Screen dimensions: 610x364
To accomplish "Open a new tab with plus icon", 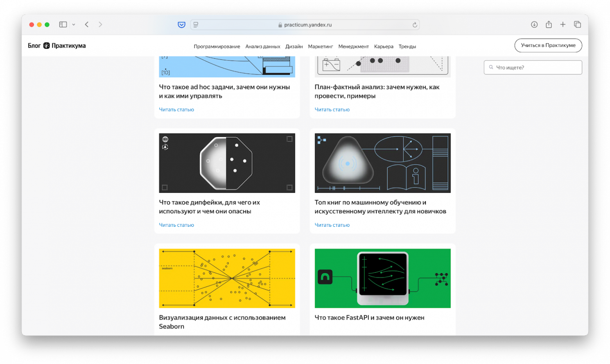I will click(x=563, y=25).
